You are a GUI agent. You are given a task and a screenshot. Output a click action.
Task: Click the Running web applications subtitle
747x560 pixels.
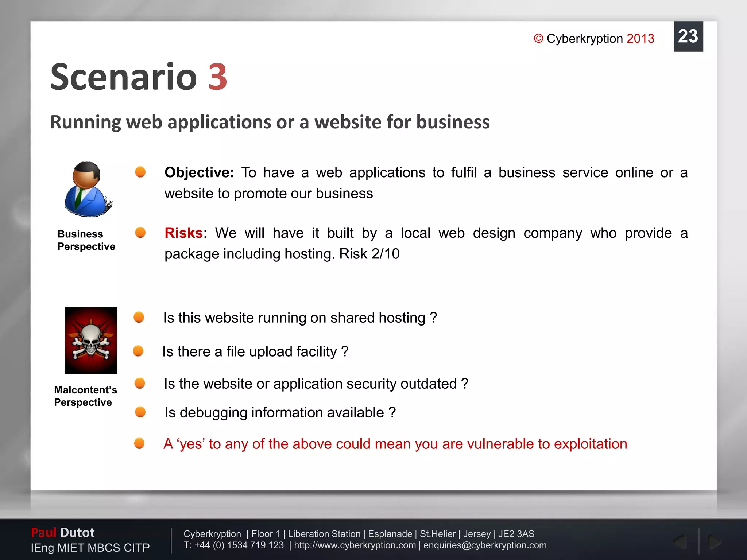[270, 122]
